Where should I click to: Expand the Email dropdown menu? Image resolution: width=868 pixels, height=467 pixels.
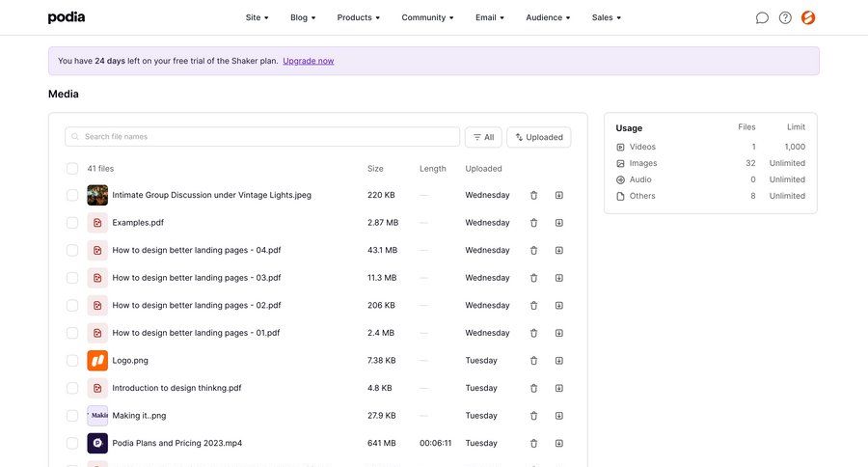click(x=490, y=17)
